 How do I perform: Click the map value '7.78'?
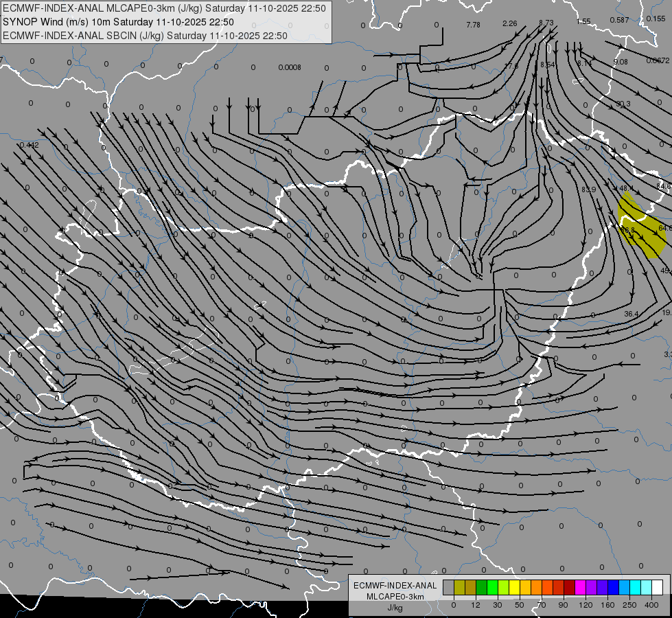coord(473,25)
